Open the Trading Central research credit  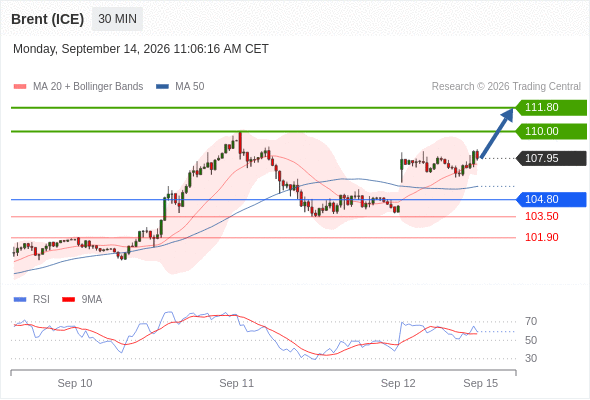coord(506,87)
